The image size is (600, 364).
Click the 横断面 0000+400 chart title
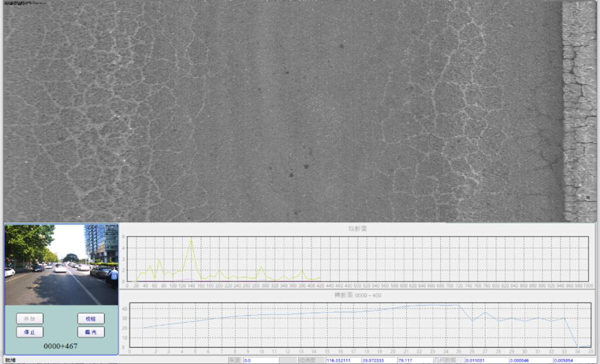click(x=358, y=295)
